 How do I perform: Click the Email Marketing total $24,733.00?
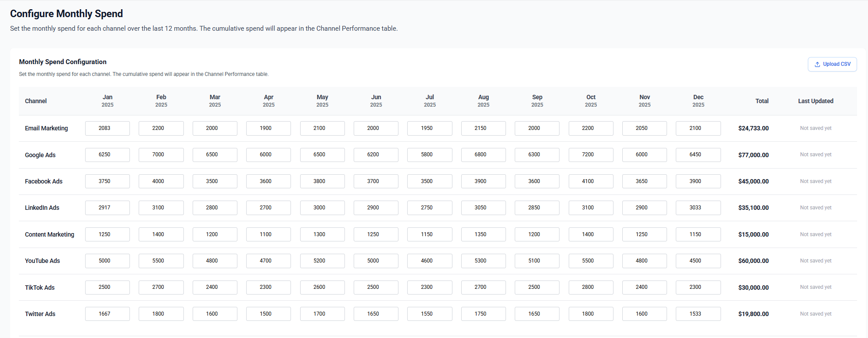(x=753, y=129)
